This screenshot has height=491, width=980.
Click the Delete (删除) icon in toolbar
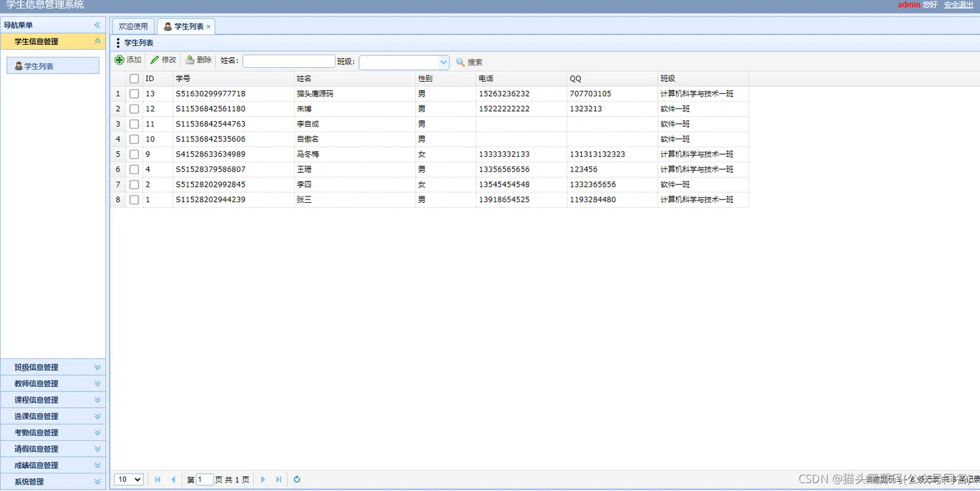[x=190, y=60]
